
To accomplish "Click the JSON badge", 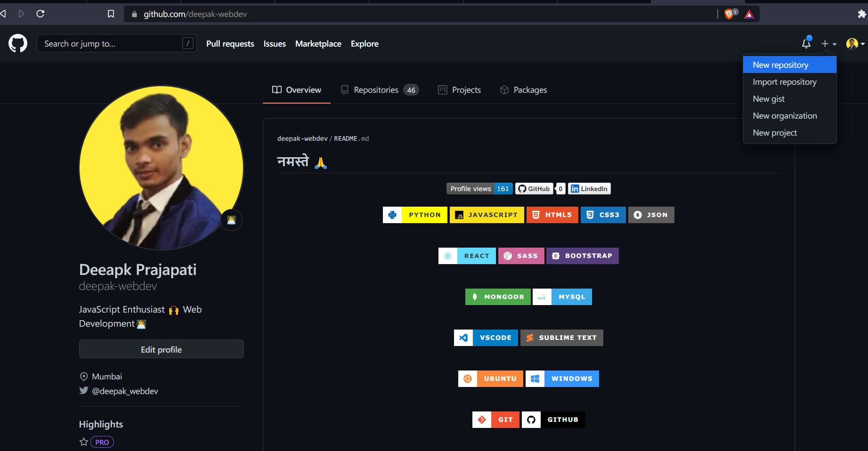I will pyautogui.click(x=651, y=215).
